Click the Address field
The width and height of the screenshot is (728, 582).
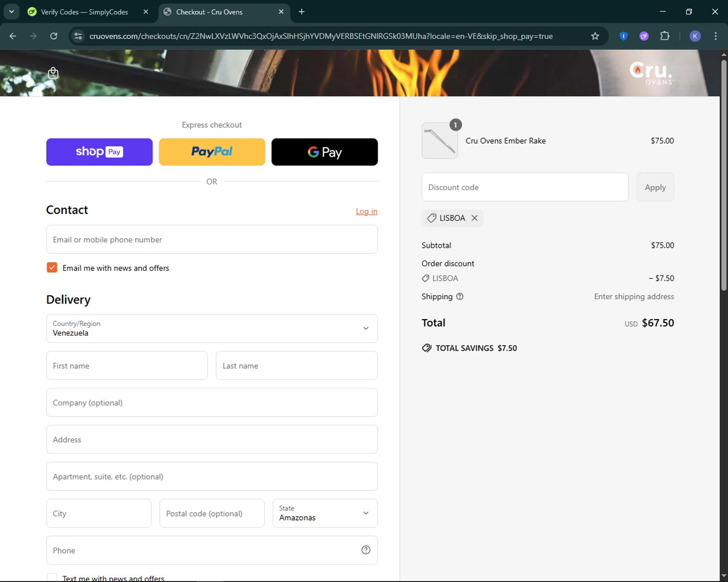pos(212,439)
